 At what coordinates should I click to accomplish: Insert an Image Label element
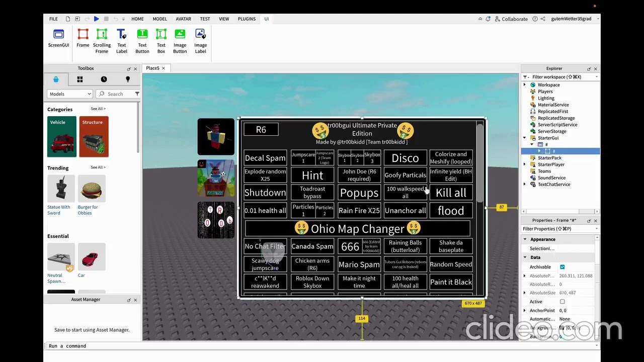pyautogui.click(x=201, y=41)
